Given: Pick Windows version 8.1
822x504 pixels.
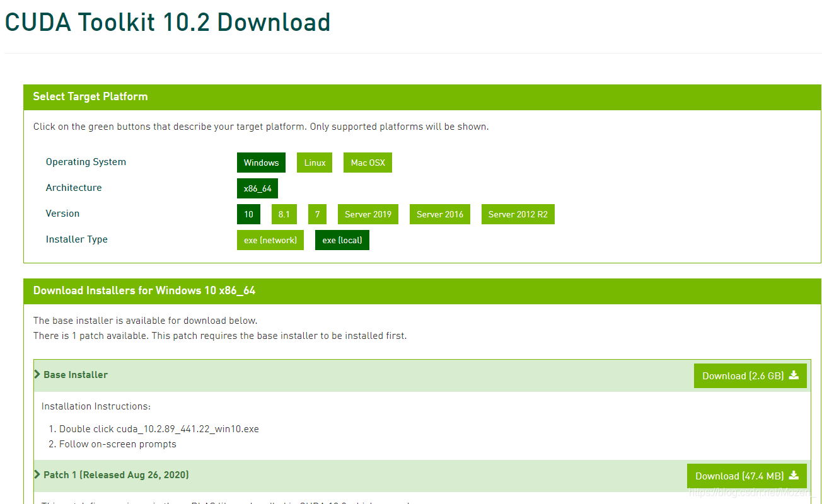Looking at the screenshot, I should [284, 214].
